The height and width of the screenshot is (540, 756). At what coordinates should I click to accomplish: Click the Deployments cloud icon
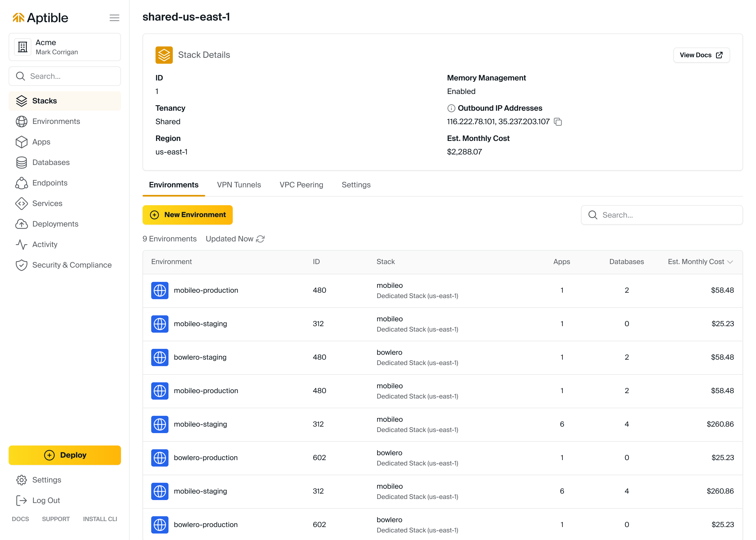tap(22, 224)
